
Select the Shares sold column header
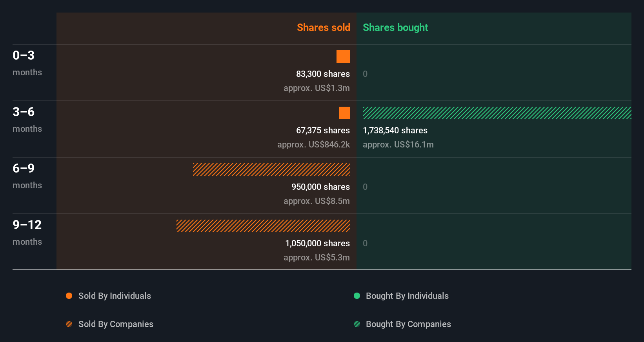click(x=323, y=27)
